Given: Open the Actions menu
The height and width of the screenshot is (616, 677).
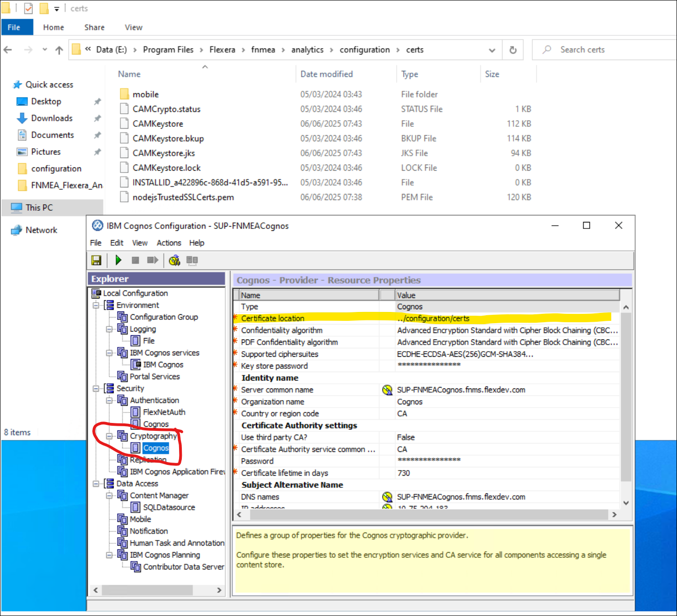Looking at the screenshot, I should point(169,243).
